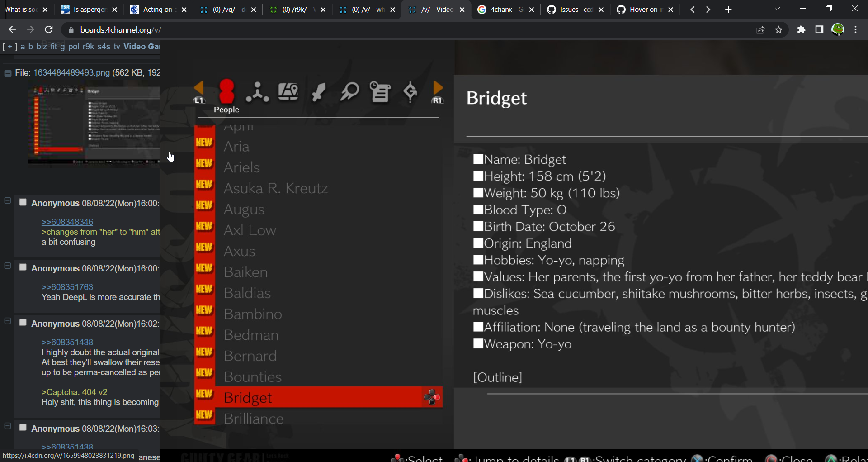Open the Extensions puzzle-piece menu
This screenshot has height=462, width=868.
point(801,30)
